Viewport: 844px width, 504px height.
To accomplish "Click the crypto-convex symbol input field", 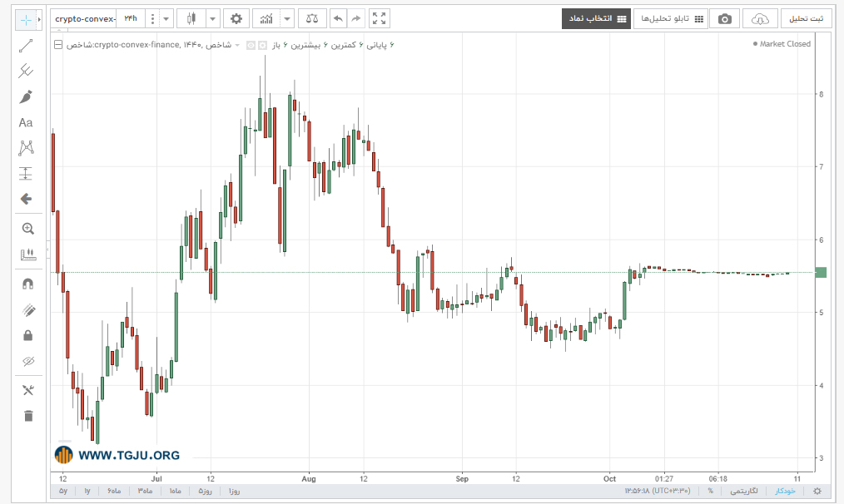I will [x=85, y=19].
